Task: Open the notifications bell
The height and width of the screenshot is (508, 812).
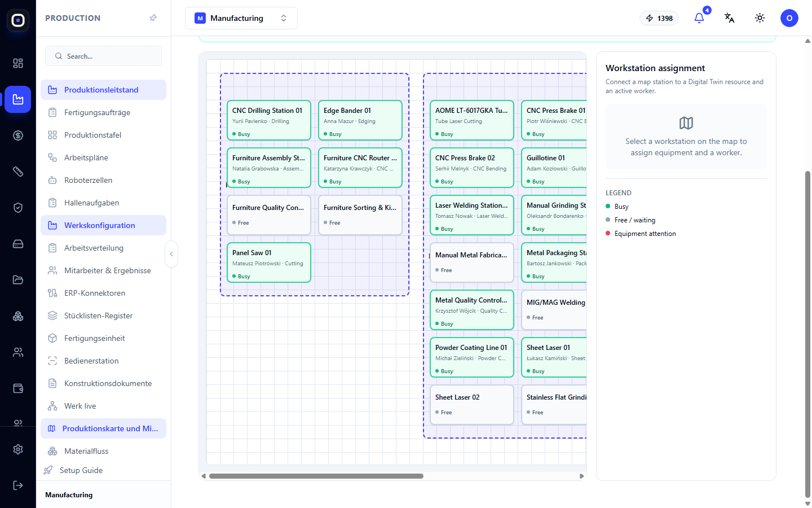Action: 699,18
